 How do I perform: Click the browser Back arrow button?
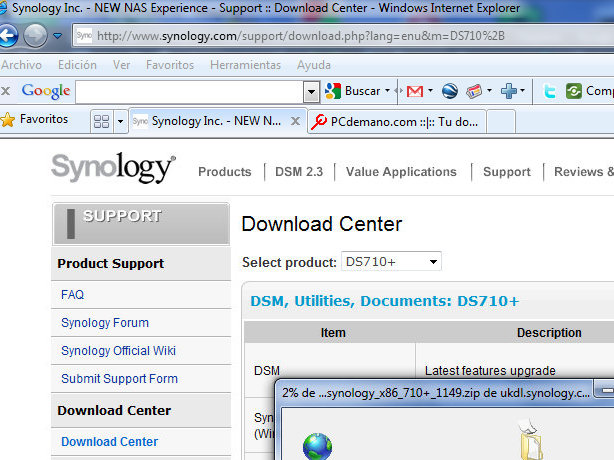pyautogui.click(x=8, y=36)
